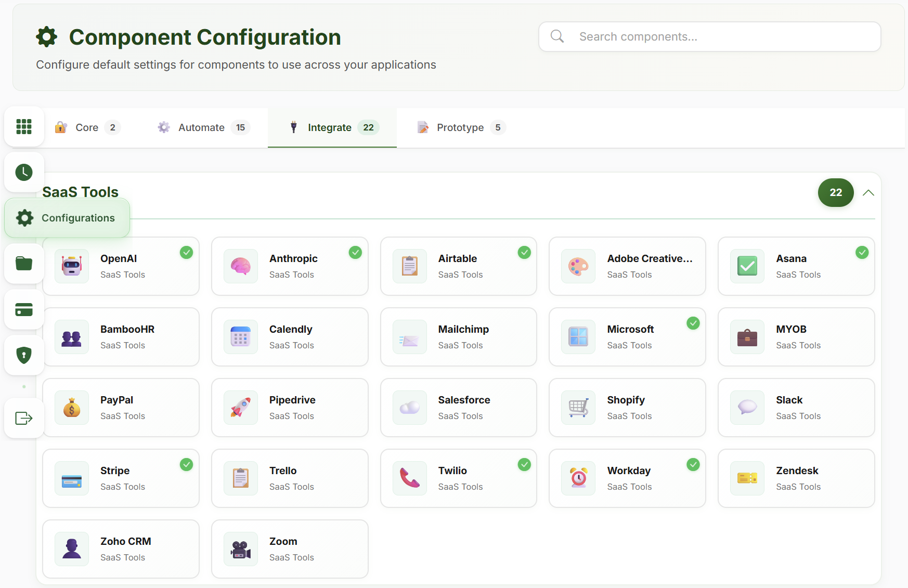Viewport: 908px width, 588px height.
Task: Open the BambooHR card title
Action: 127,329
